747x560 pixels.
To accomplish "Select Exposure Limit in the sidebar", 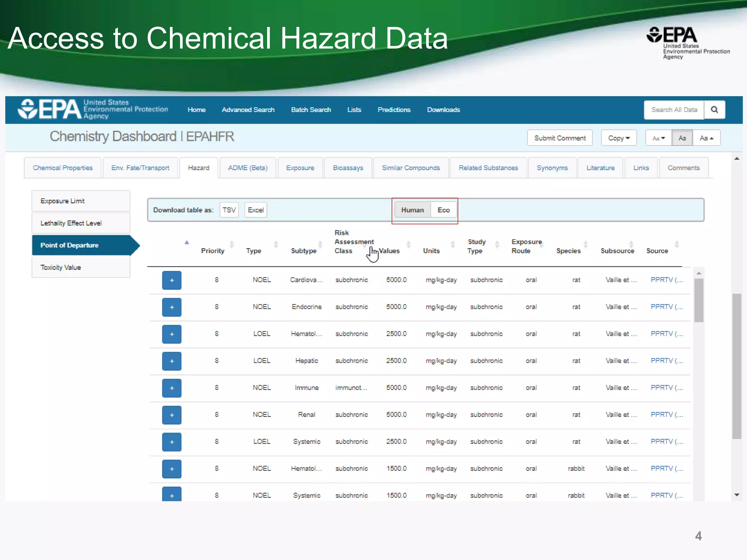I will (x=81, y=201).
